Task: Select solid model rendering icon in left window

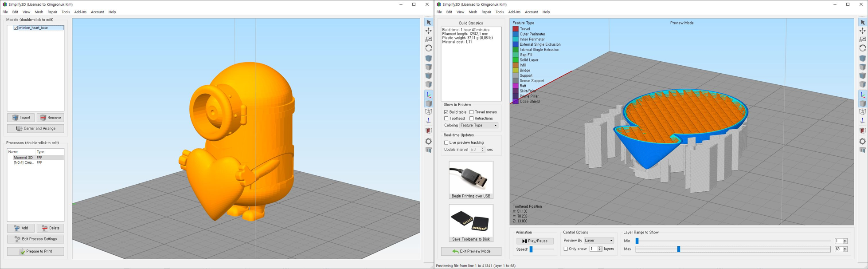Action: point(428,103)
